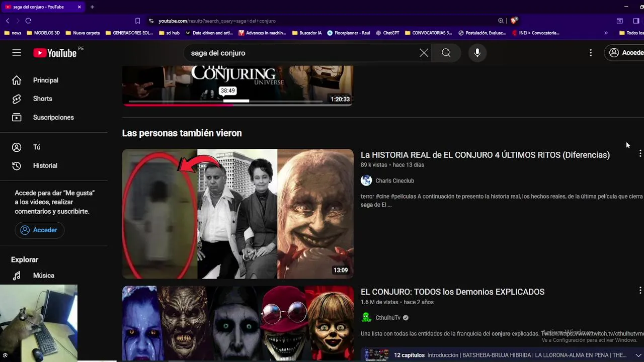Screen dimensions: 644x362
Task: Open the Floorplanner - Raul bookmark
Action: [349, 33]
